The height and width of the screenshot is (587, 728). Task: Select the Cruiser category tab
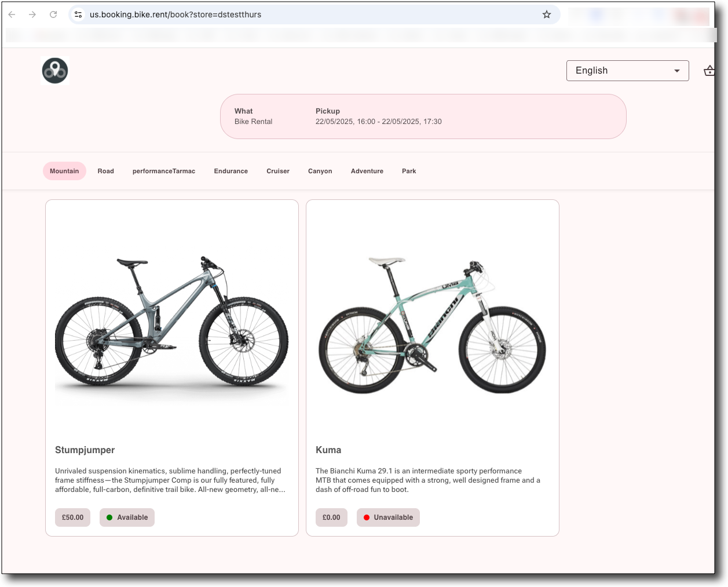click(278, 171)
